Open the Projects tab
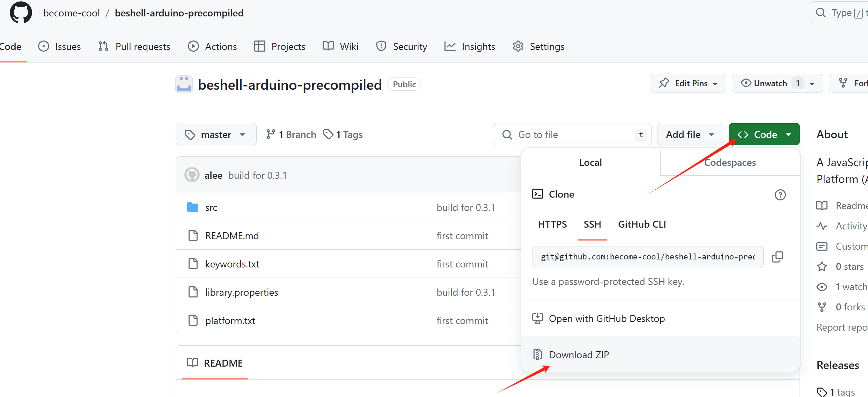Viewport: 868px width, 397px height. tap(280, 46)
